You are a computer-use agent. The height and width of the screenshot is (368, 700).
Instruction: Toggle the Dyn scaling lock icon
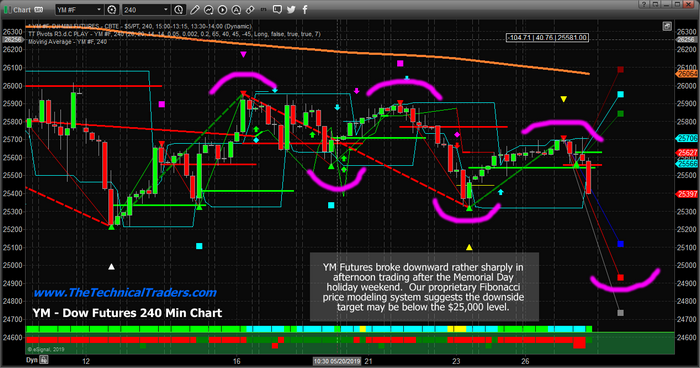pyautogui.click(x=44, y=360)
